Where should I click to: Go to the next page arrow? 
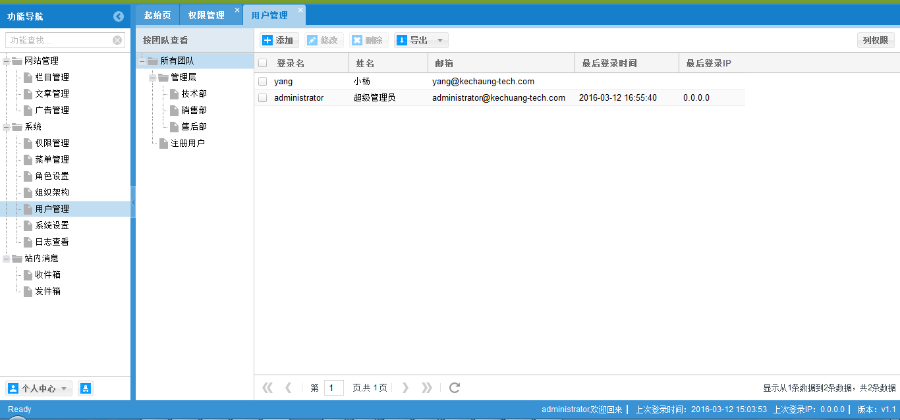[x=405, y=388]
